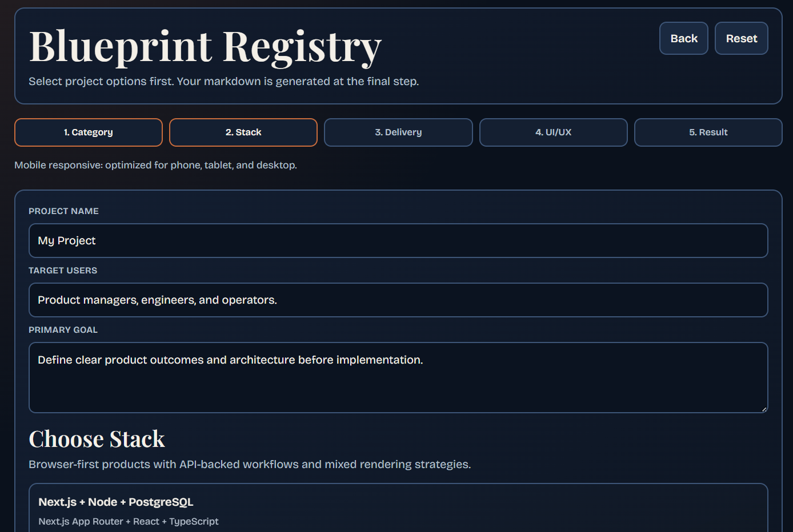Screen dimensions: 793x532
Task: Focus the Primary Goal text area
Action: point(398,377)
